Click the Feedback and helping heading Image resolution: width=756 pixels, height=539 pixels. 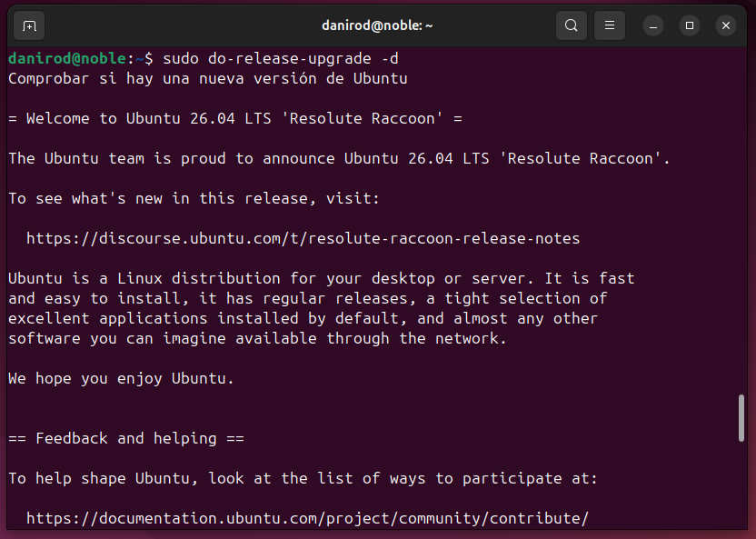tap(126, 438)
